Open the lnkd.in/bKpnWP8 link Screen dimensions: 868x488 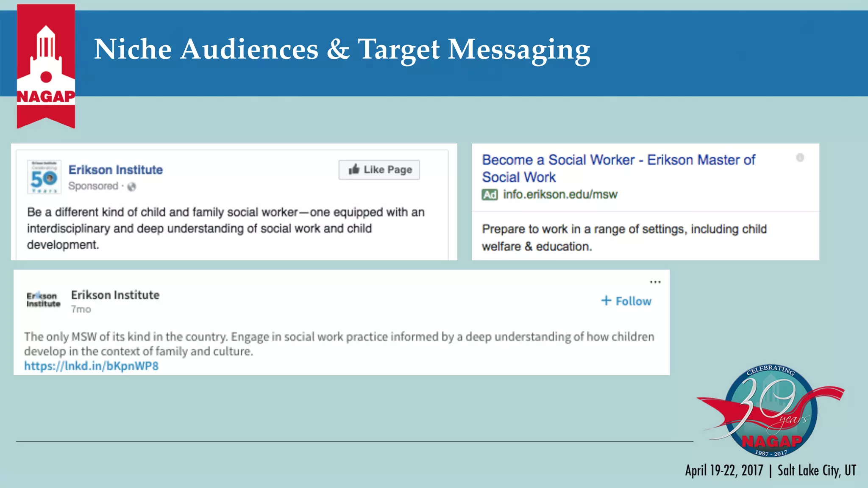coord(91,366)
